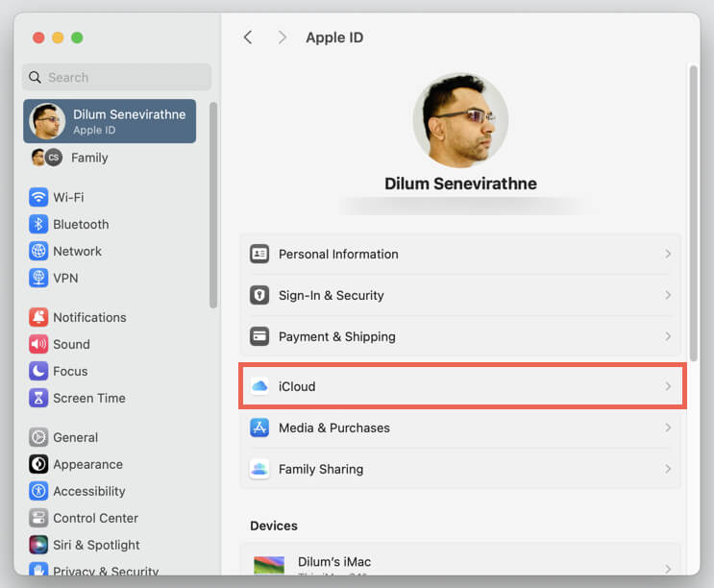
Task: Click the Notifications bell icon
Action: (38, 317)
